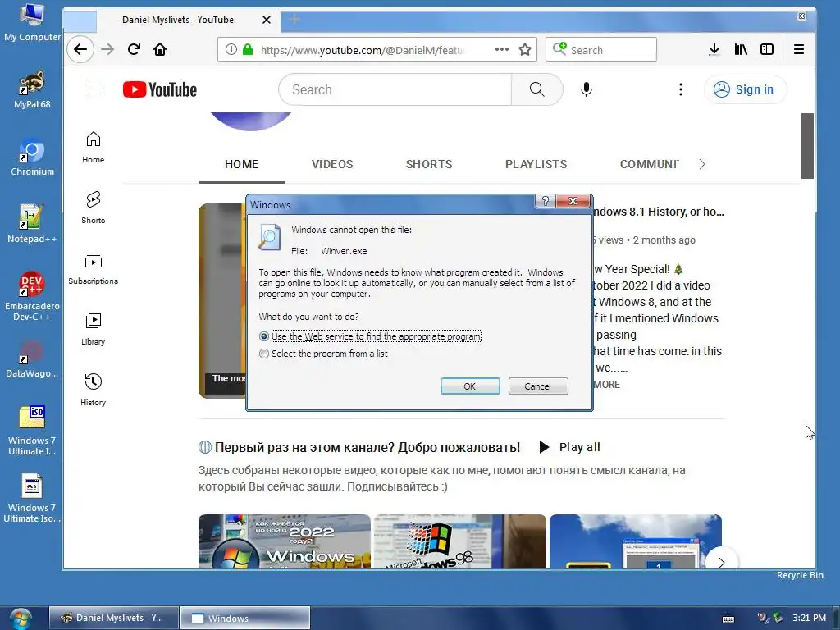
Task: Select the Embarcadero Dev-C++ desktop icon
Action: pyautogui.click(x=32, y=295)
